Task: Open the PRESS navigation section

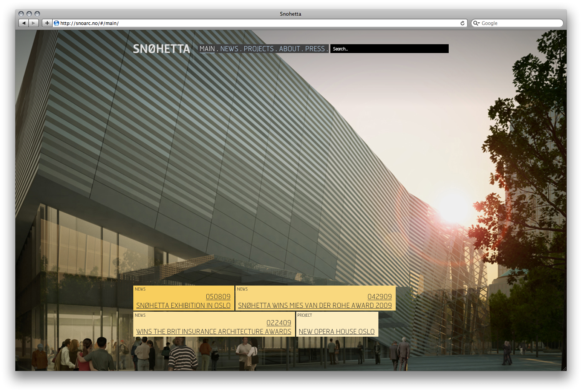Action: 315,49
